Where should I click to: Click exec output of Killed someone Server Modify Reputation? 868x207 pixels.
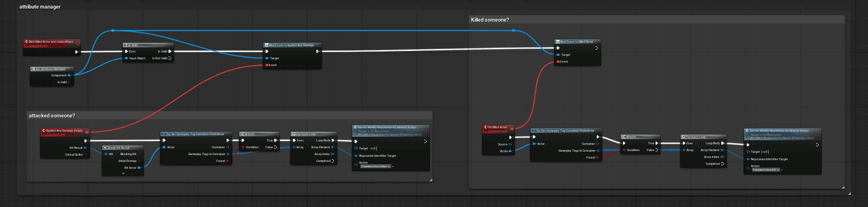(x=817, y=145)
